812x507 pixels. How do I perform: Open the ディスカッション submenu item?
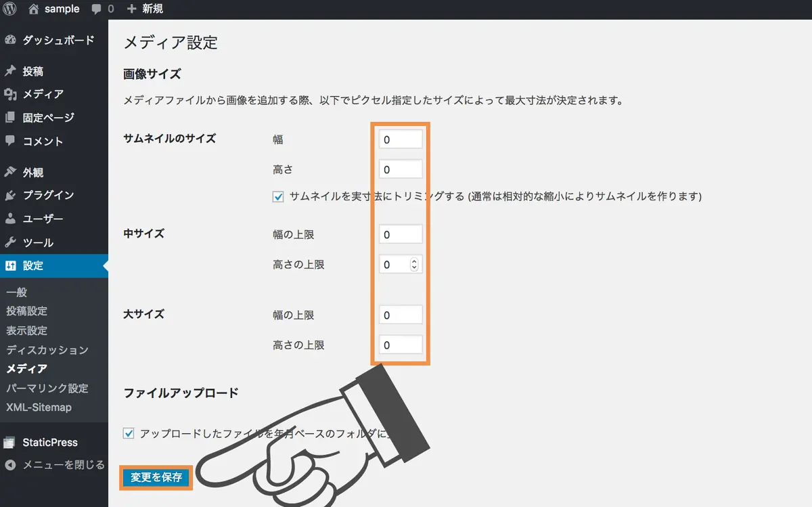tap(47, 350)
